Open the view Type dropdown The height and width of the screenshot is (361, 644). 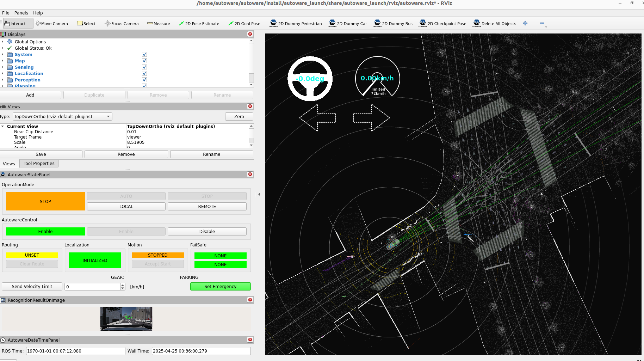62,116
